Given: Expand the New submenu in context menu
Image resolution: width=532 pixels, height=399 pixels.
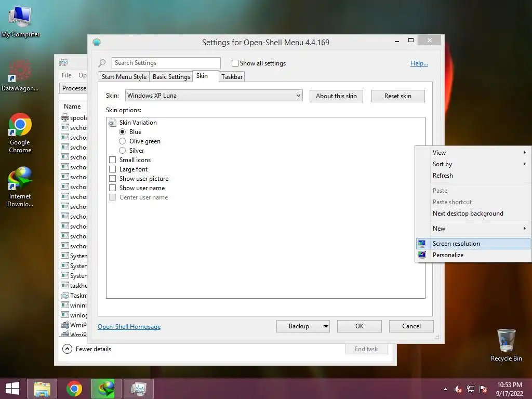Looking at the screenshot, I should [x=474, y=229].
